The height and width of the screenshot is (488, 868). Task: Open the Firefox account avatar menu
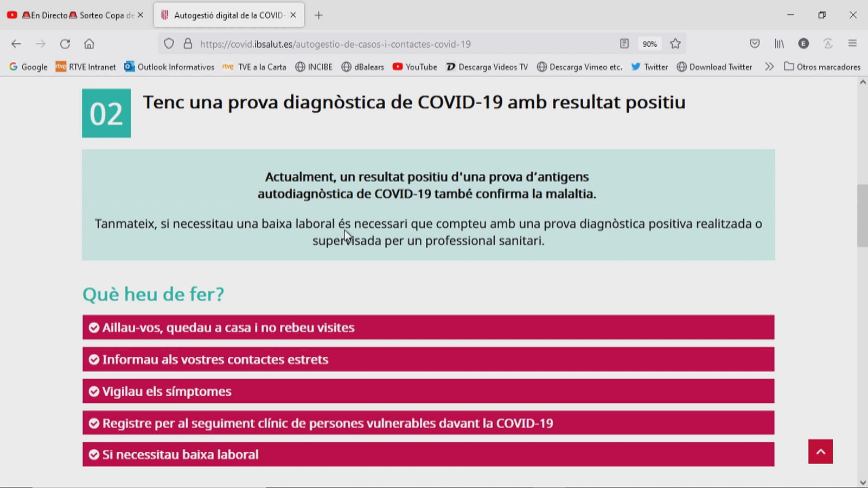click(x=803, y=44)
